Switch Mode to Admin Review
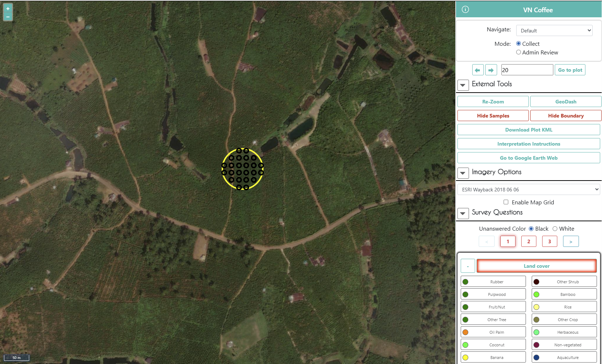Image resolution: width=602 pixels, height=364 pixels. tap(519, 52)
